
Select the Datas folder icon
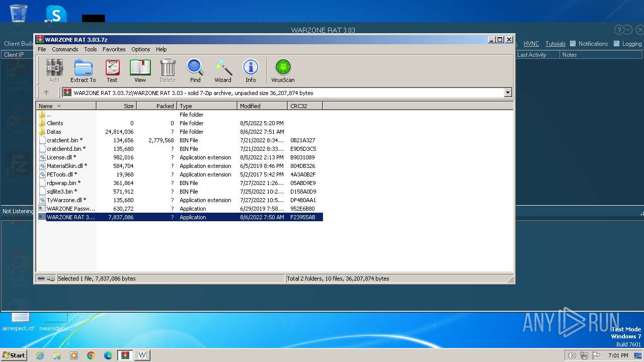tap(42, 132)
